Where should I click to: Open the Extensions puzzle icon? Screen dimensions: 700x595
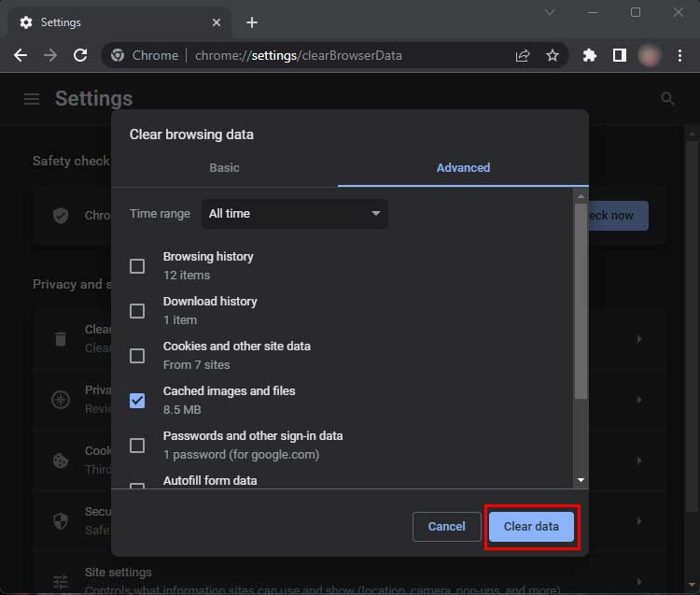(x=589, y=55)
